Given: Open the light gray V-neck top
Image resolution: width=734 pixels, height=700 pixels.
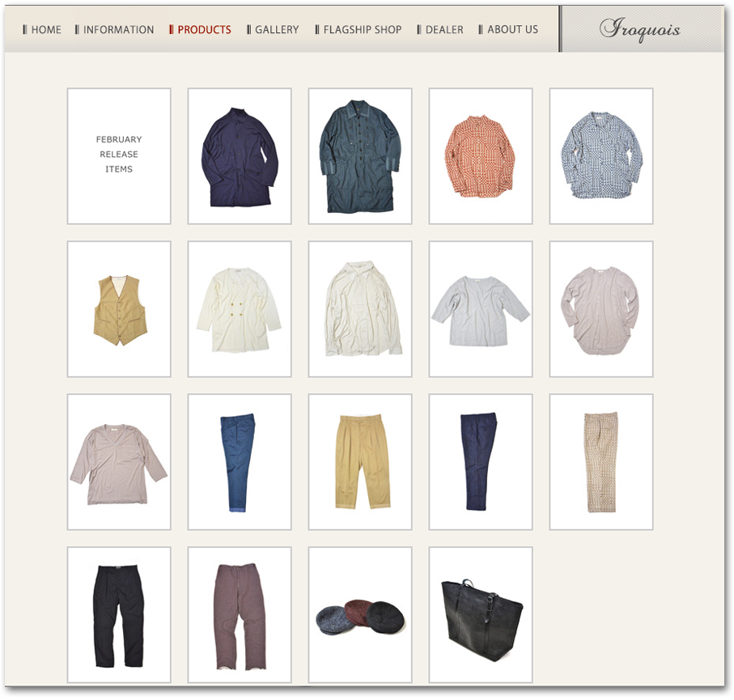Looking at the screenshot, I should click(481, 309).
